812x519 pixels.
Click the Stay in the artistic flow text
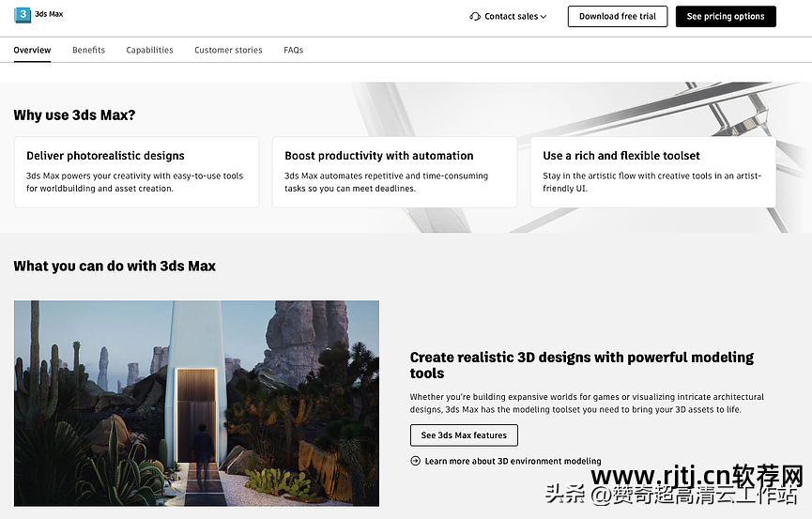pyautogui.click(x=651, y=182)
